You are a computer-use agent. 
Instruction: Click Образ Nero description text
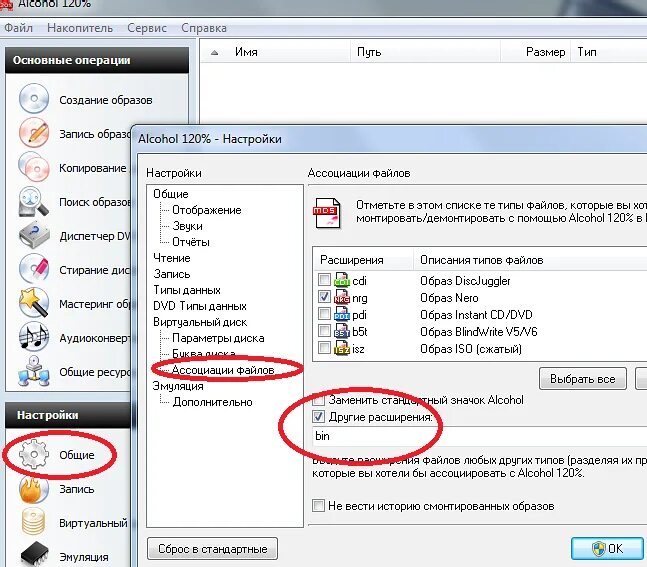pos(449,298)
